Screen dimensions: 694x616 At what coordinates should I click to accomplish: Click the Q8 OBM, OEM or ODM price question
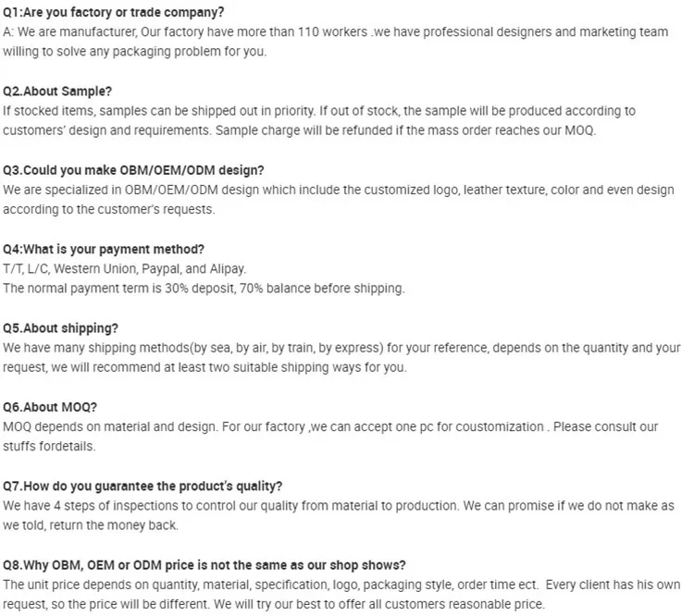point(204,565)
